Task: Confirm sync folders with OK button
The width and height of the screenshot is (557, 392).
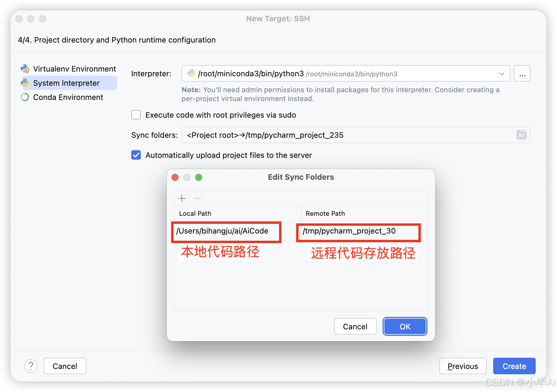Action: click(x=405, y=326)
